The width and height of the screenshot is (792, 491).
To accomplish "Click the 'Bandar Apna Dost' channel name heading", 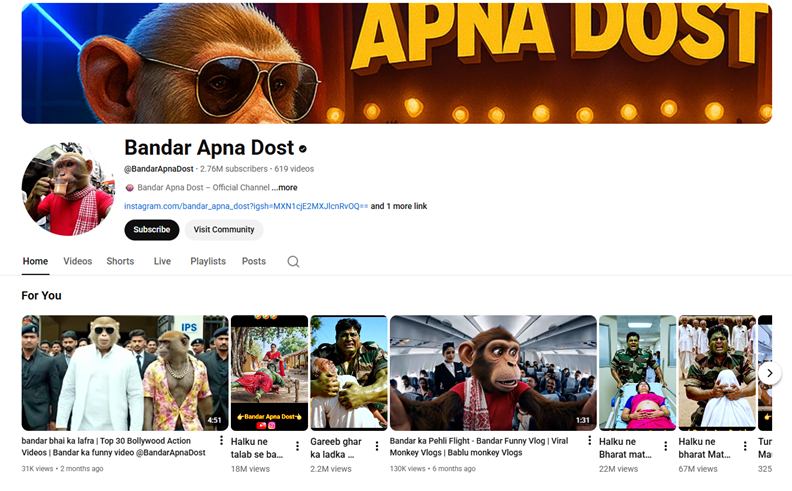I will click(x=209, y=148).
